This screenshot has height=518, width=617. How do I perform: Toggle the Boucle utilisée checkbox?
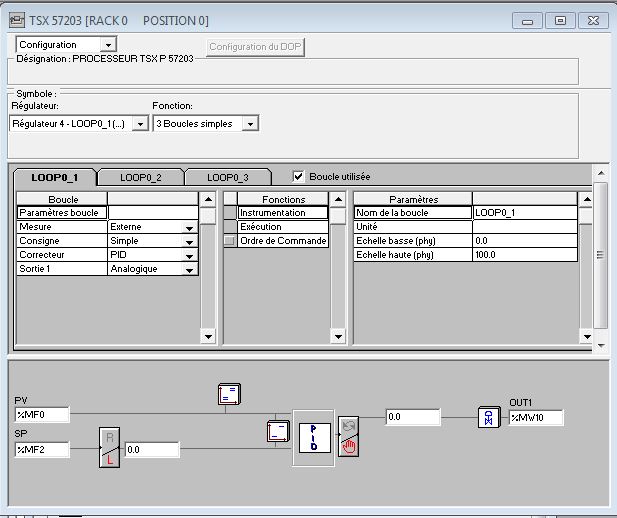(298, 177)
